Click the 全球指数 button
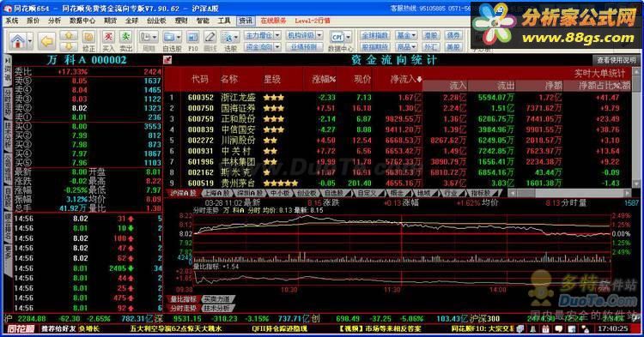The width and height of the screenshot is (644, 337). pyautogui.click(x=375, y=36)
